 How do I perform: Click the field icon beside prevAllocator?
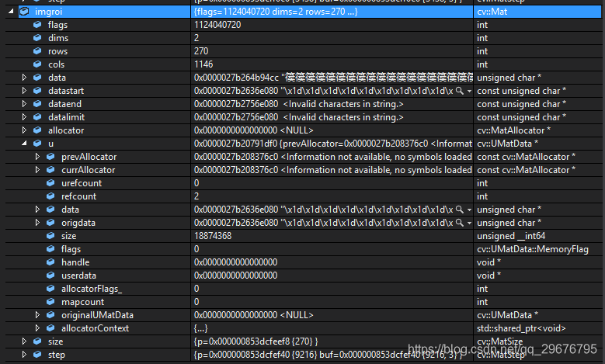[x=50, y=157]
